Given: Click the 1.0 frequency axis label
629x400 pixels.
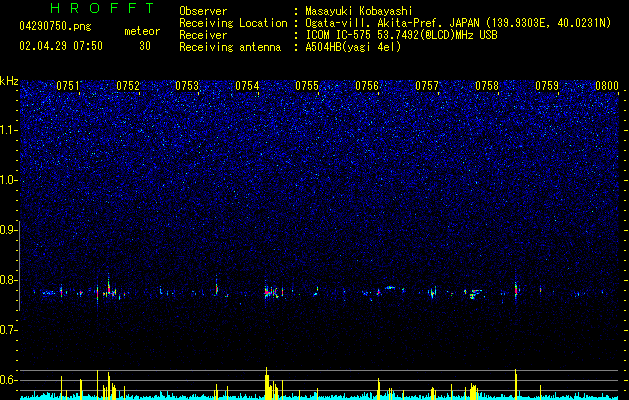Looking at the screenshot, I should point(9,181).
